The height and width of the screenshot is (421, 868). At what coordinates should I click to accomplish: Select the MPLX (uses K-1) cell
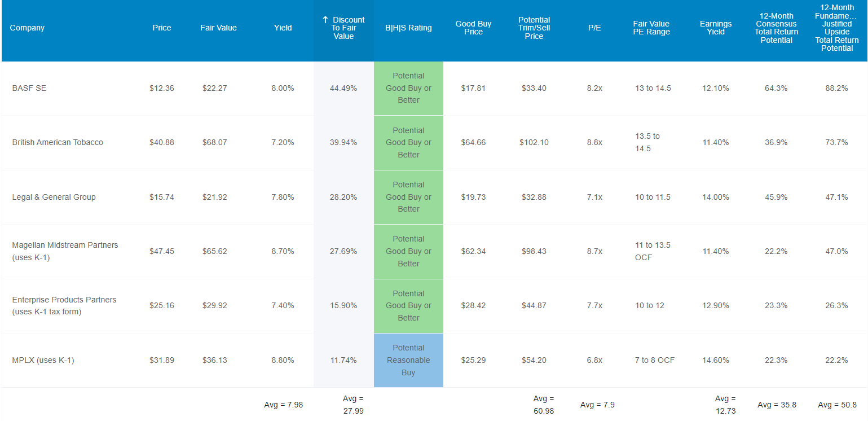coord(43,360)
